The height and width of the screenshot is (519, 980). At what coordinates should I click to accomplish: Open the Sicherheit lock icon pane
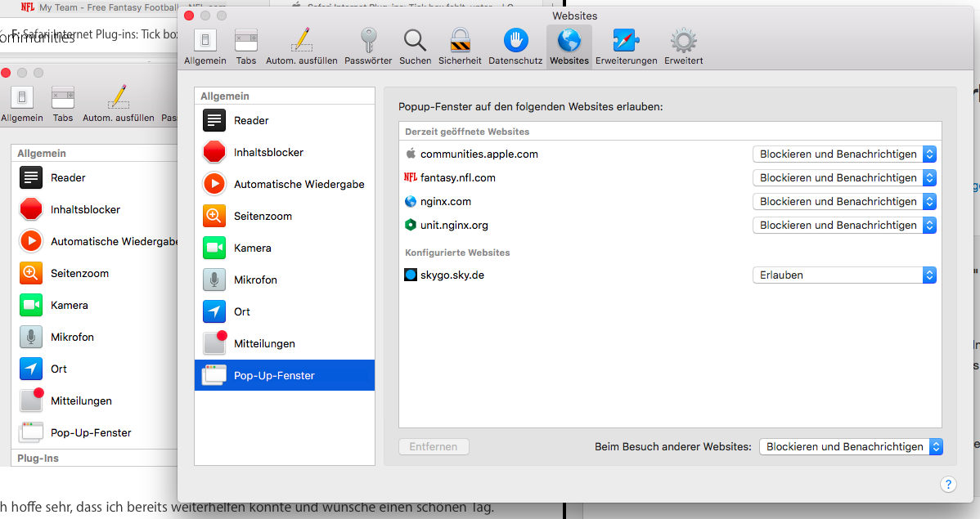(460, 46)
